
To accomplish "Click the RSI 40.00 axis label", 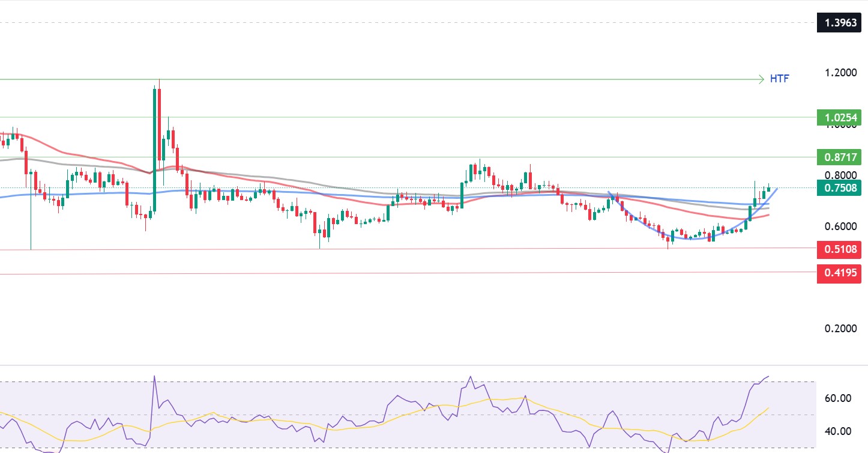I will click(838, 431).
